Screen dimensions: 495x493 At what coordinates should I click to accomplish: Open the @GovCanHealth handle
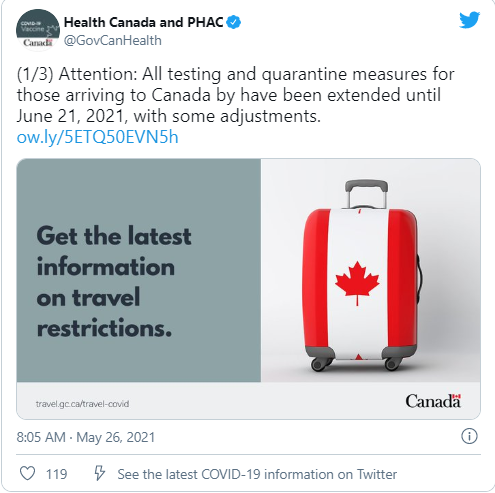113,41
